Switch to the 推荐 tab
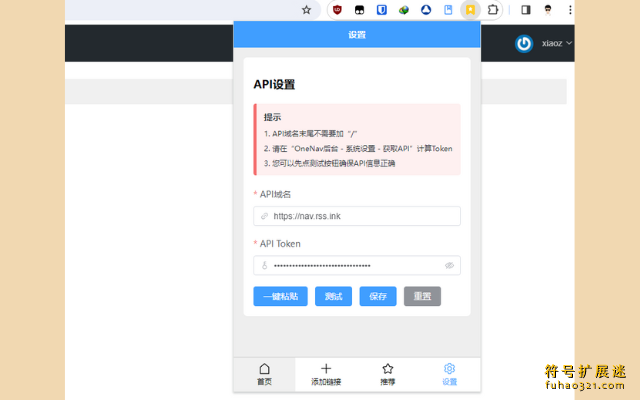This screenshot has width=640, height=400. (x=387, y=375)
